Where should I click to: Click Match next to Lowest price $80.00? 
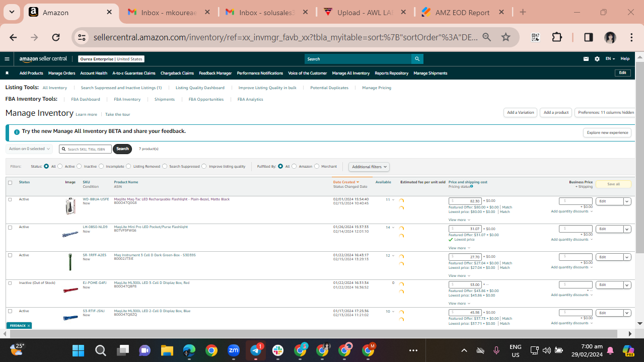pyautogui.click(x=505, y=212)
